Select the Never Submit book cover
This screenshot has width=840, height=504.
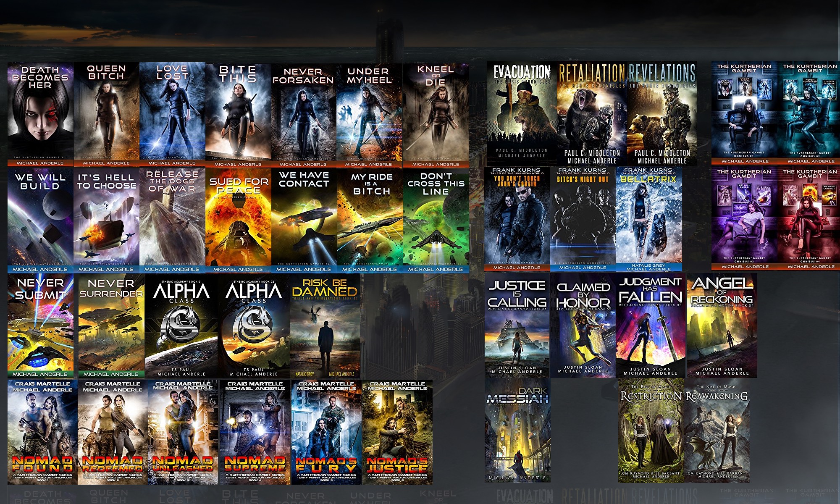pyautogui.click(x=40, y=325)
